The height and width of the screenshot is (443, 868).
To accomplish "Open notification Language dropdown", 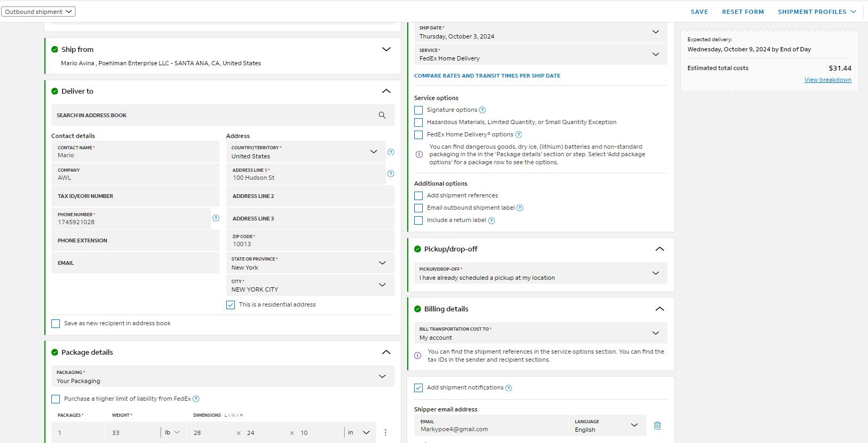I will tap(607, 425).
